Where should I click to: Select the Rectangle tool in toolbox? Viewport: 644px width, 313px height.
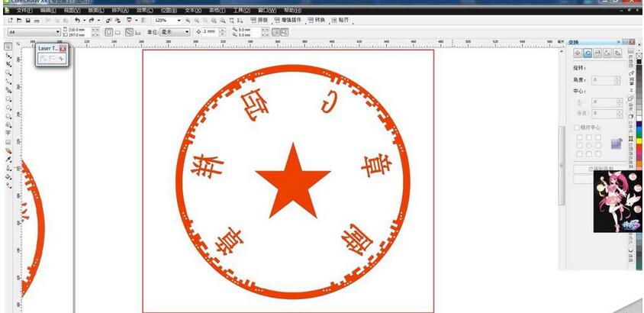(8, 99)
